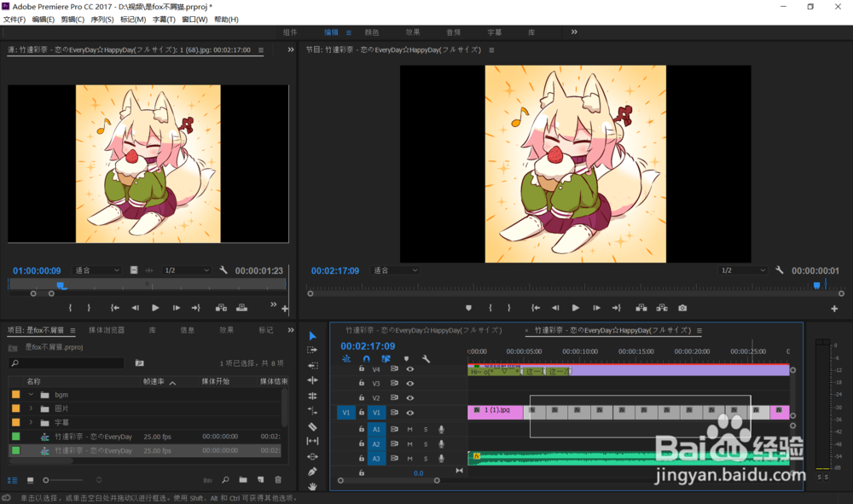Select the Slip tool
Image resolution: width=853 pixels, height=504 pixels.
pyautogui.click(x=312, y=441)
